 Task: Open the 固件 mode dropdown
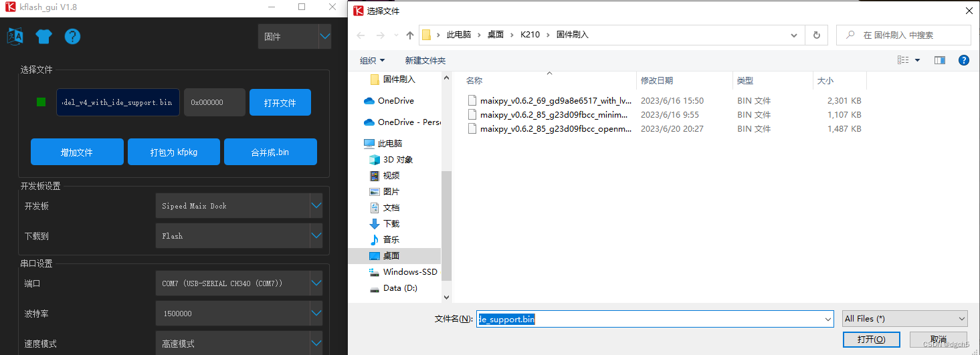click(294, 37)
